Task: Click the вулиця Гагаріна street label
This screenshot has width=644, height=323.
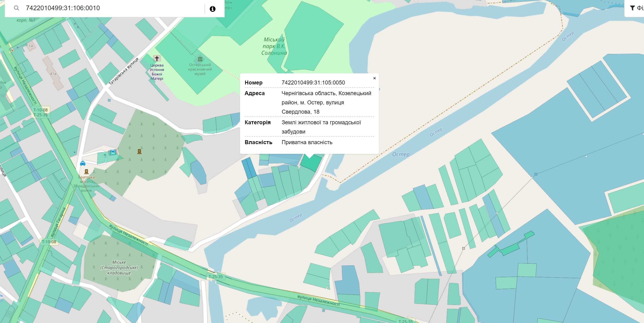Action: click(x=58, y=222)
